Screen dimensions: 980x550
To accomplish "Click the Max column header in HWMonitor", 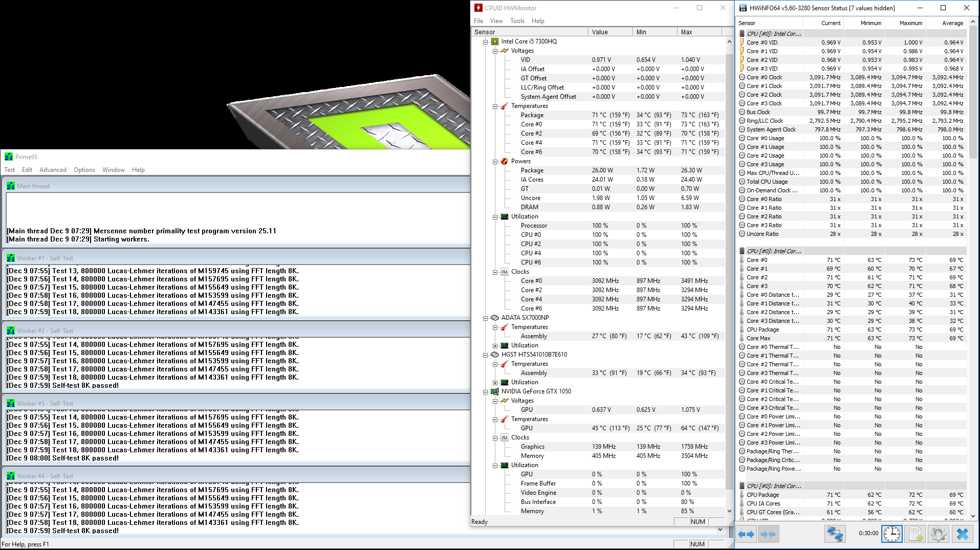I will coord(699,32).
